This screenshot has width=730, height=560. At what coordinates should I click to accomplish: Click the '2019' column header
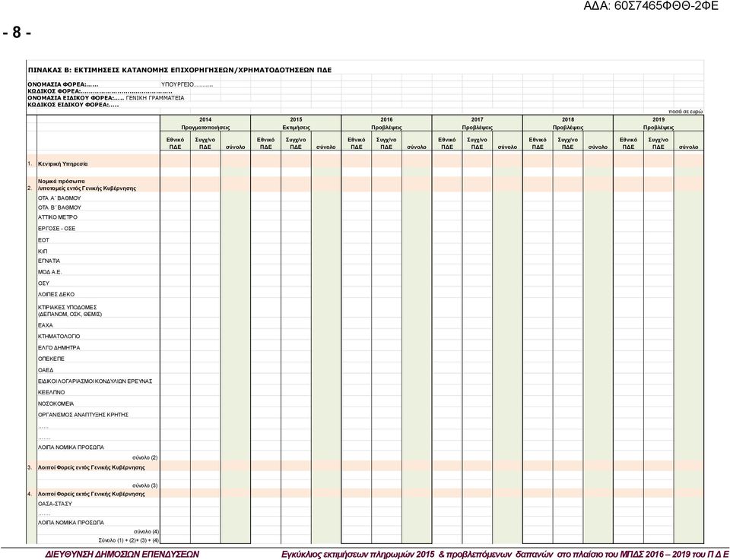coord(659,119)
